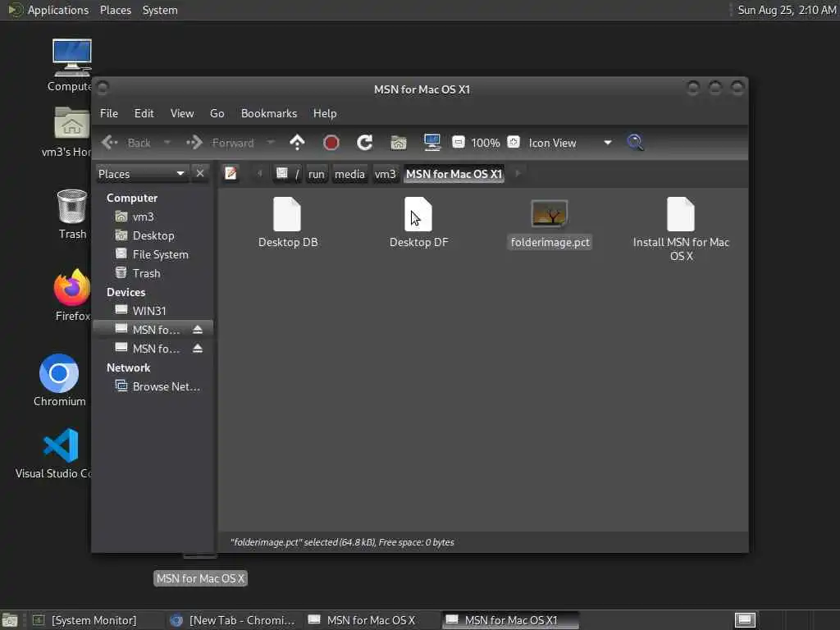Switch to MSN for Mac OS X taskbar window

pos(371,620)
